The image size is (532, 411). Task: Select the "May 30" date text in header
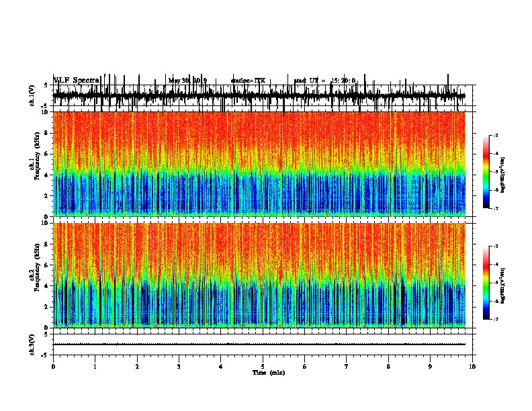[x=180, y=81]
